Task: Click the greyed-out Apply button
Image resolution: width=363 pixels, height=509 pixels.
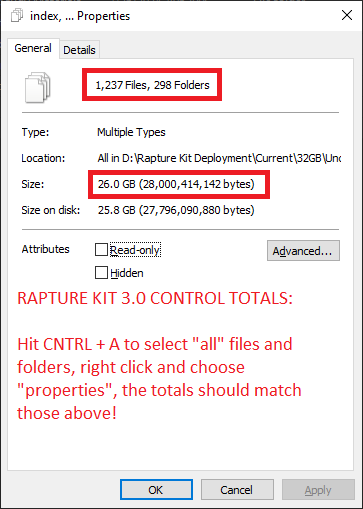Action: coord(318,490)
